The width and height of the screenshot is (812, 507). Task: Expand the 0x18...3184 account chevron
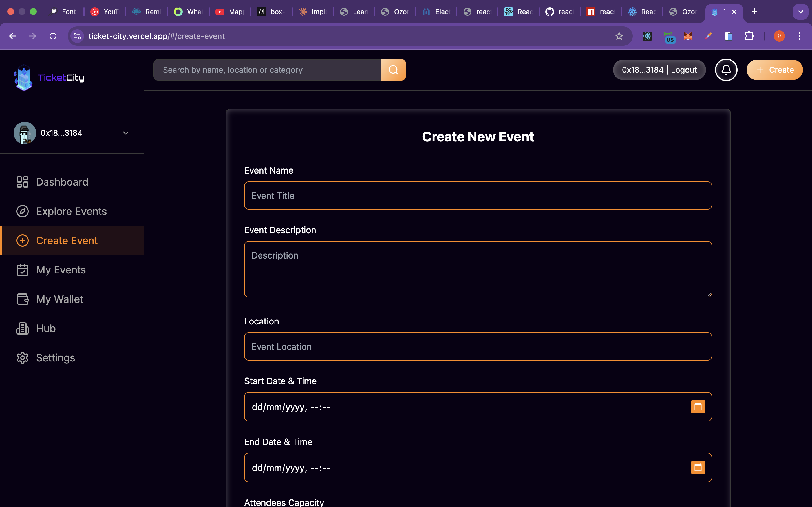(126, 133)
